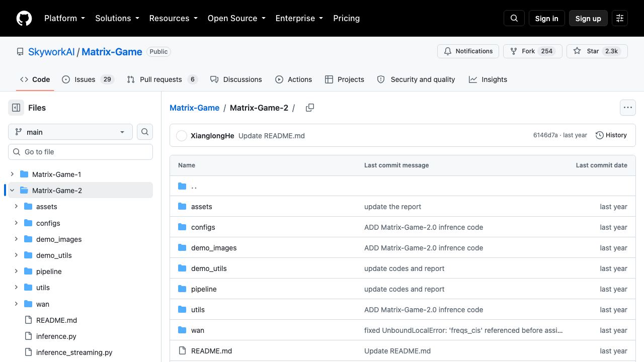Click the folder icon of the wan table row

[182, 330]
